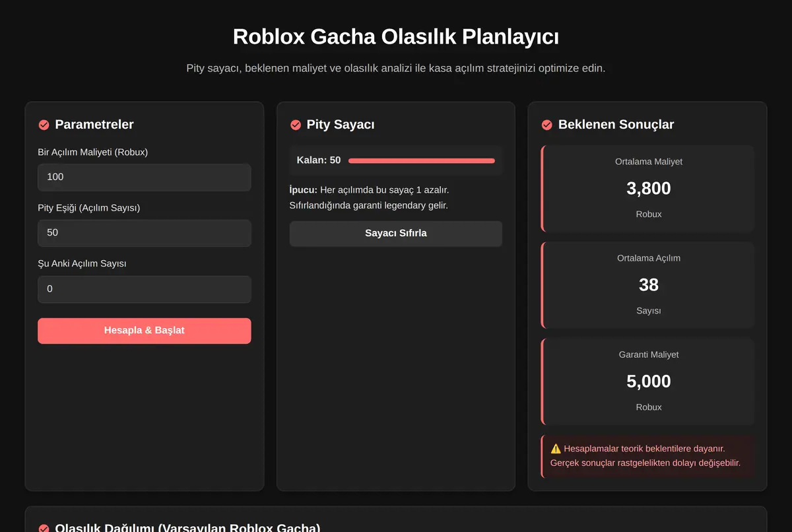Click the Şu Anki Açılım Sayısı label
792x532 pixels.
(x=82, y=263)
